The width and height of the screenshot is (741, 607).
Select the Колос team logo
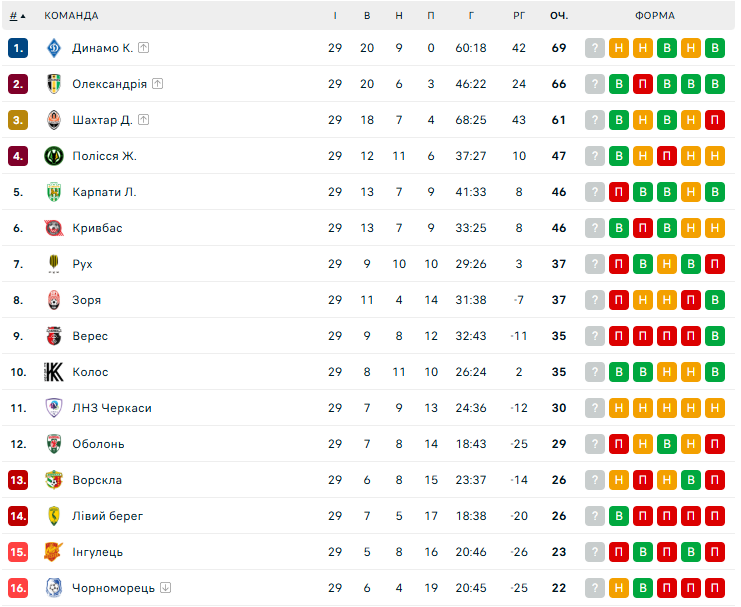(54, 372)
